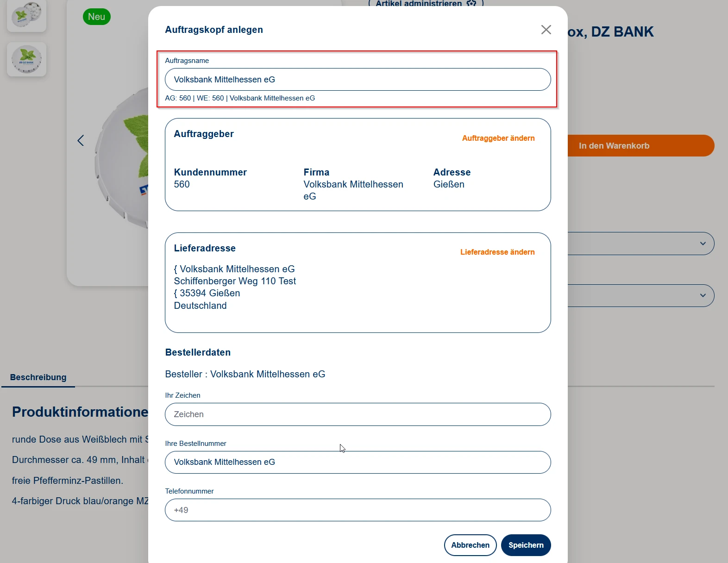The width and height of the screenshot is (728, 563).
Task: Show previous product image with left arrow
Action: tap(81, 140)
